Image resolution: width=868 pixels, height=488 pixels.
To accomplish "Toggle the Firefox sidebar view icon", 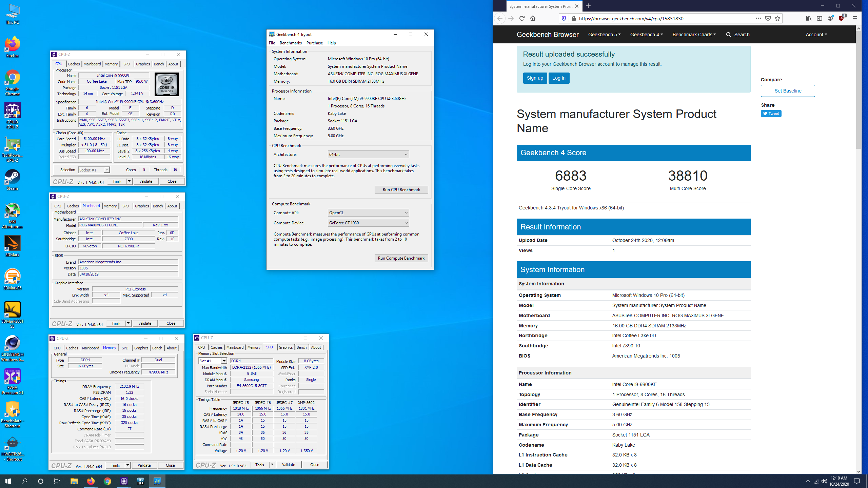I will (820, 18).
